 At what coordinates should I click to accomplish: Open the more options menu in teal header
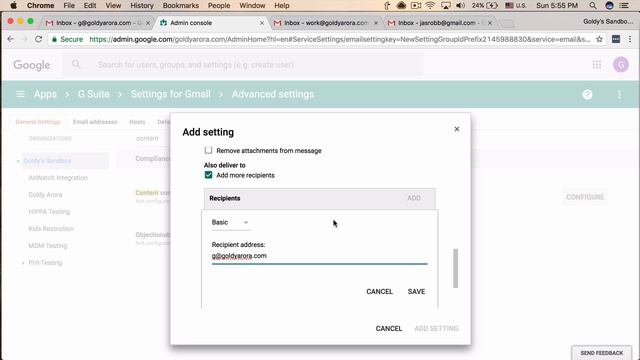619,94
